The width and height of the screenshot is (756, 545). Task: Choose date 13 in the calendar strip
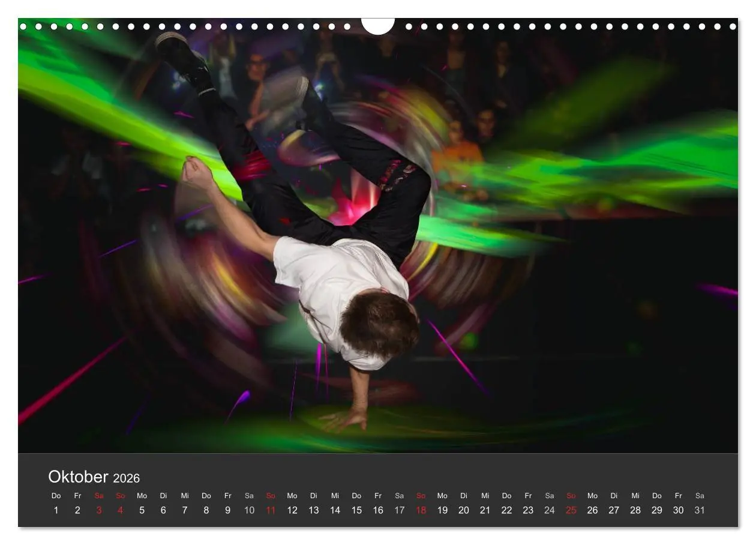click(314, 510)
